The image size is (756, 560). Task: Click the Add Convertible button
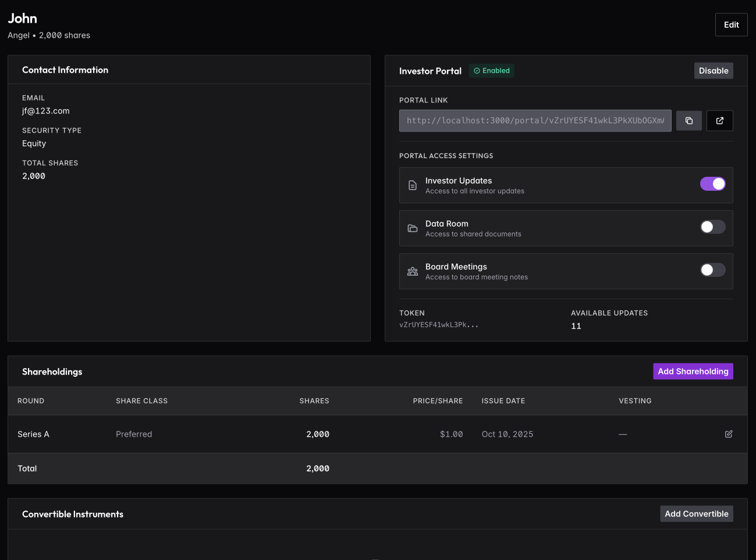[x=696, y=514]
